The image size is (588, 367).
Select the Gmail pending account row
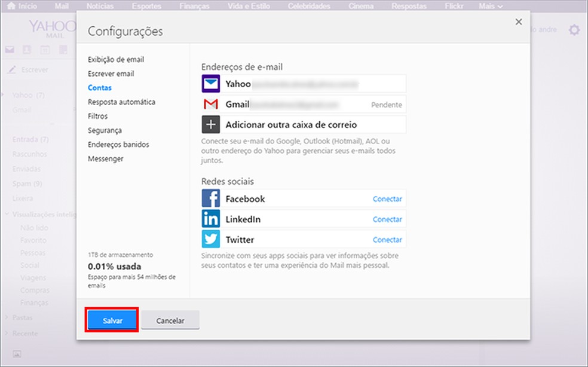(x=304, y=104)
